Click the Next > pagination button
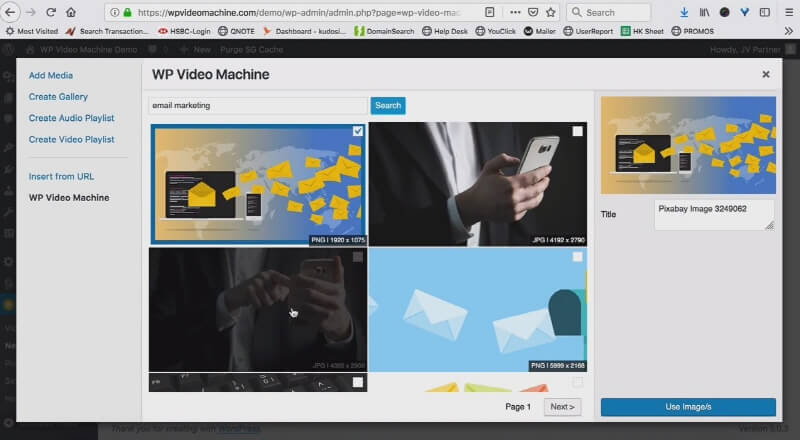The width and height of the screenshot is (800, 440). point(562,407)
